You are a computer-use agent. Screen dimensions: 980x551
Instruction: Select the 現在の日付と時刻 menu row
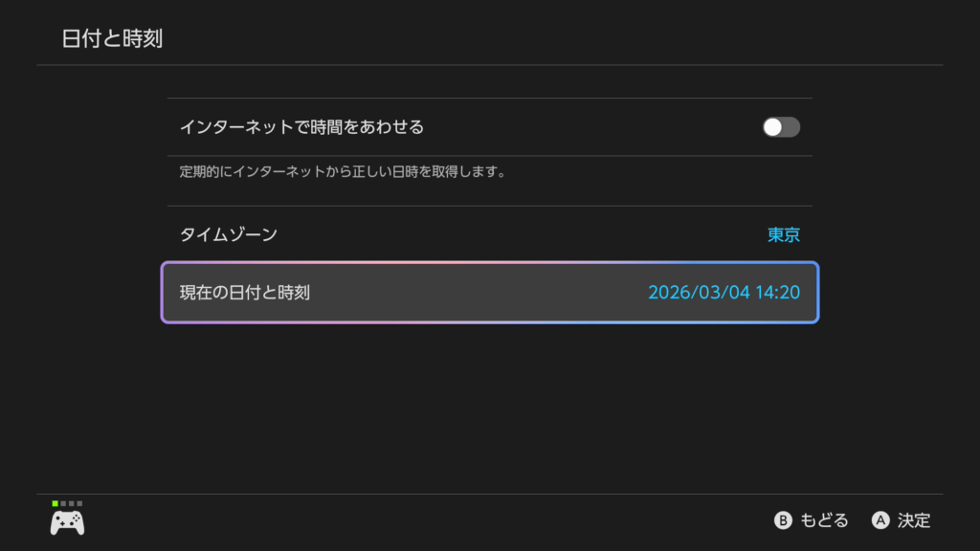coord(489,292)
